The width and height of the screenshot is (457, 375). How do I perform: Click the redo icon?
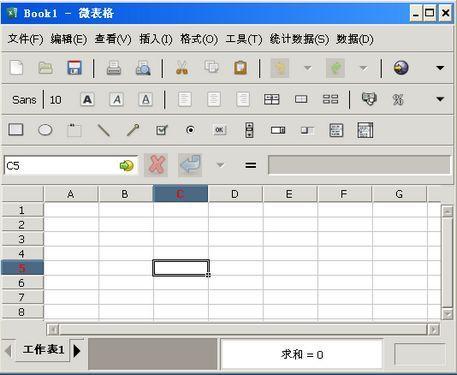pos(335,68)
